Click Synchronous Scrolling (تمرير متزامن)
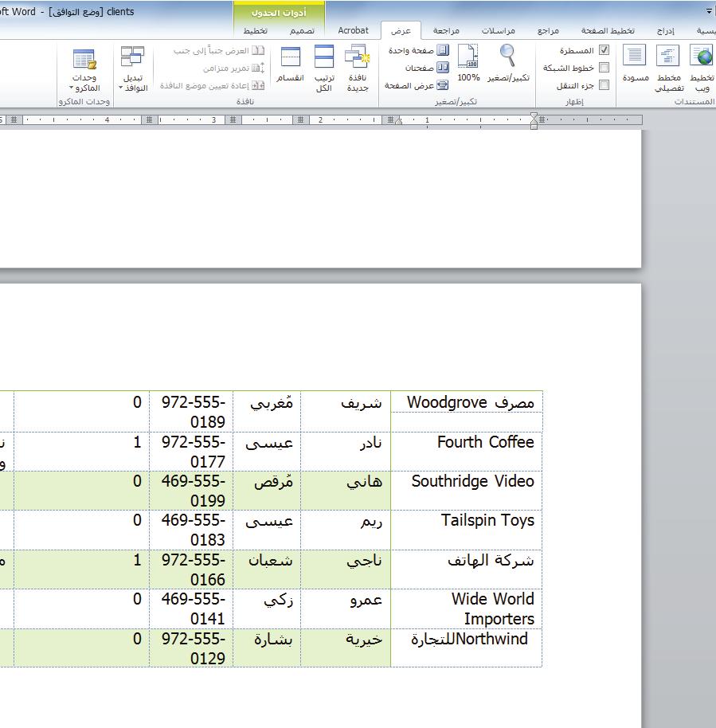 pos(234,68)
